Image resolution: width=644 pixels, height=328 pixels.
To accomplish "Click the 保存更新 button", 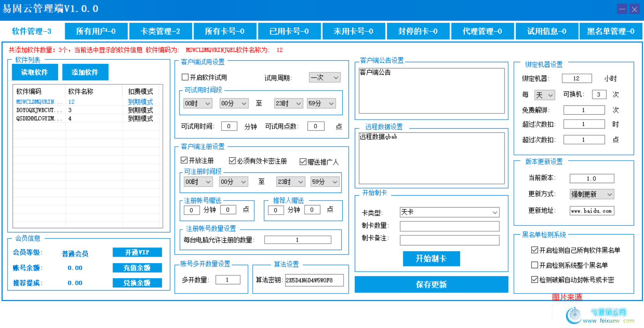I will 431,284.
